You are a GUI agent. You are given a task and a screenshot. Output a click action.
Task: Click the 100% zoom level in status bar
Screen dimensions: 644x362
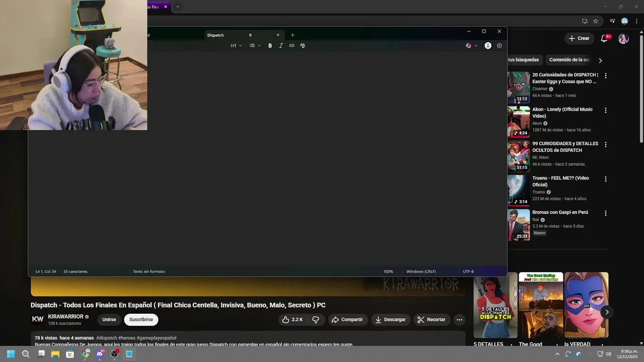(x=388, y=271)
